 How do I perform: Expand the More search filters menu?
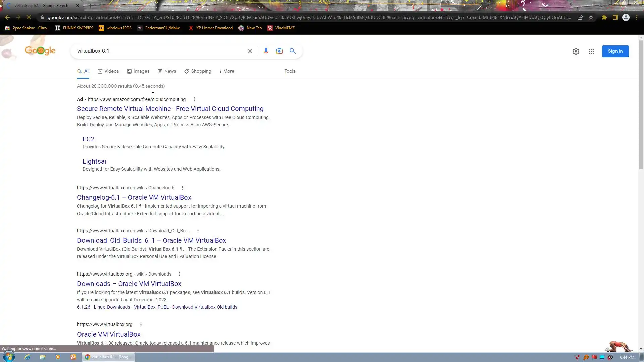click(x=227, y=71)
